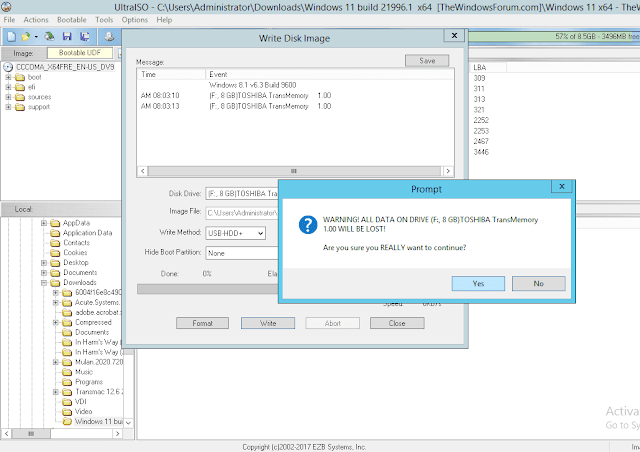The width and height of the screenshot is (640, 452).
Task: Click the sources folder icon
Action: pos(20,97)
